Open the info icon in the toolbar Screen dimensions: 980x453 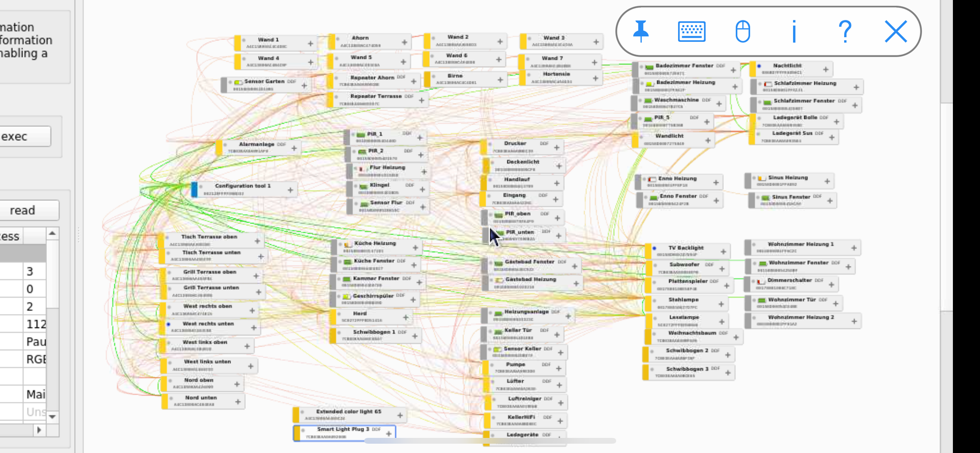[x=794, y=32]
